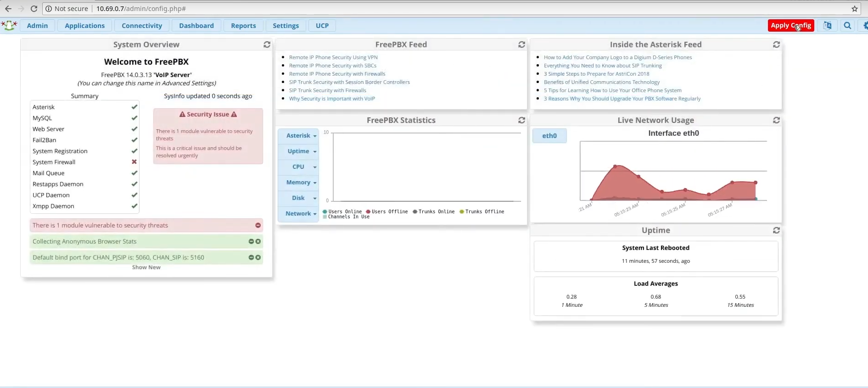Toggle Users Online legend series
This screenshot has width=868, height=388.
(x=342, y=212)
